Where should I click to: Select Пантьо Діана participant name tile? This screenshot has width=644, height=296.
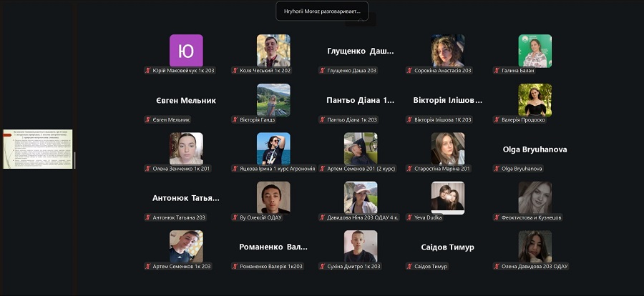360,101
